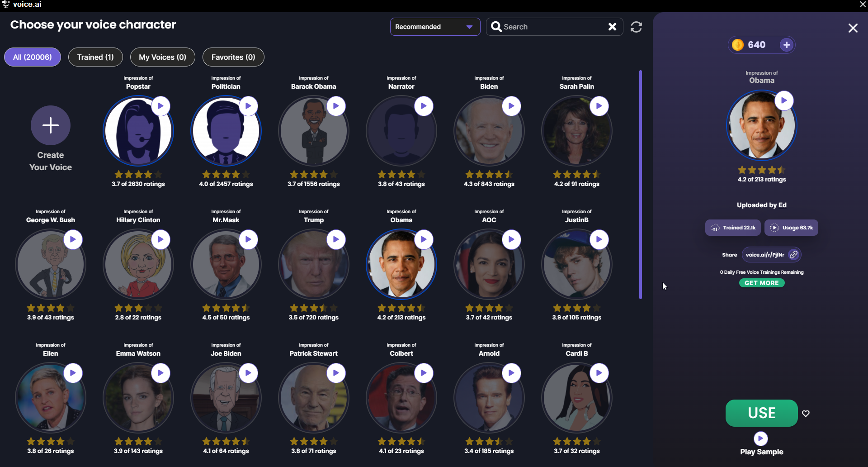
Task: Play Obama preview in the side panel
Action: click(784, 101)
